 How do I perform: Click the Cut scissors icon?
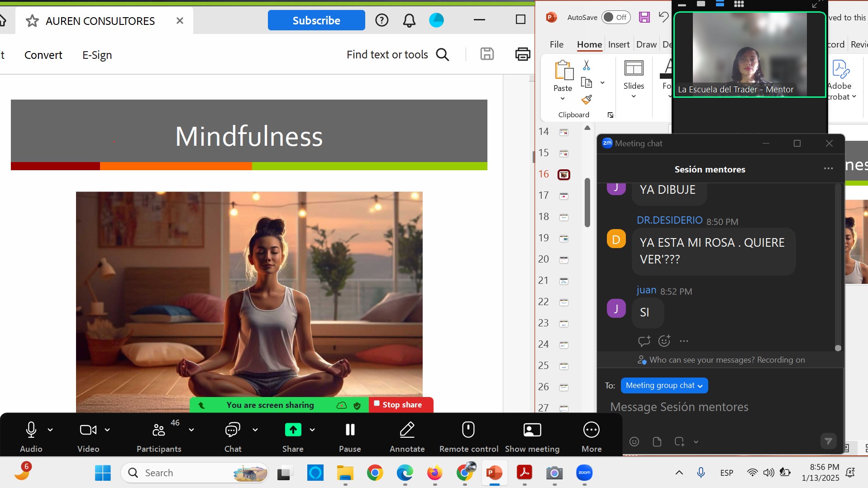587,66
